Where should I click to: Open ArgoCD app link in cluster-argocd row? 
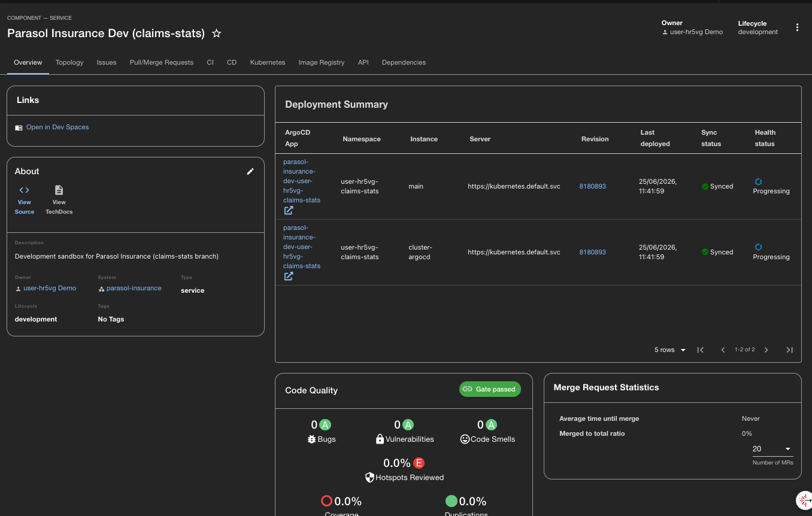302,247
